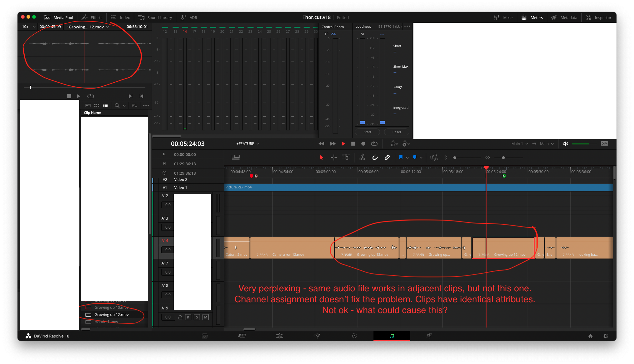Select the razor scissors tool
Screen dimensions: 634x364
(x=362, y=158)
